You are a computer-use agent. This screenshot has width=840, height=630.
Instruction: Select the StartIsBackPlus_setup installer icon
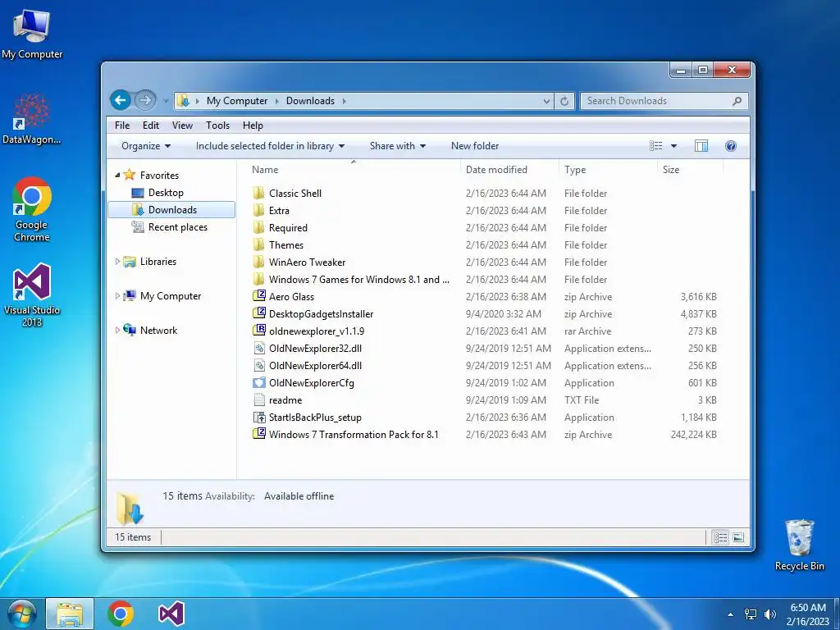point(258,417)
